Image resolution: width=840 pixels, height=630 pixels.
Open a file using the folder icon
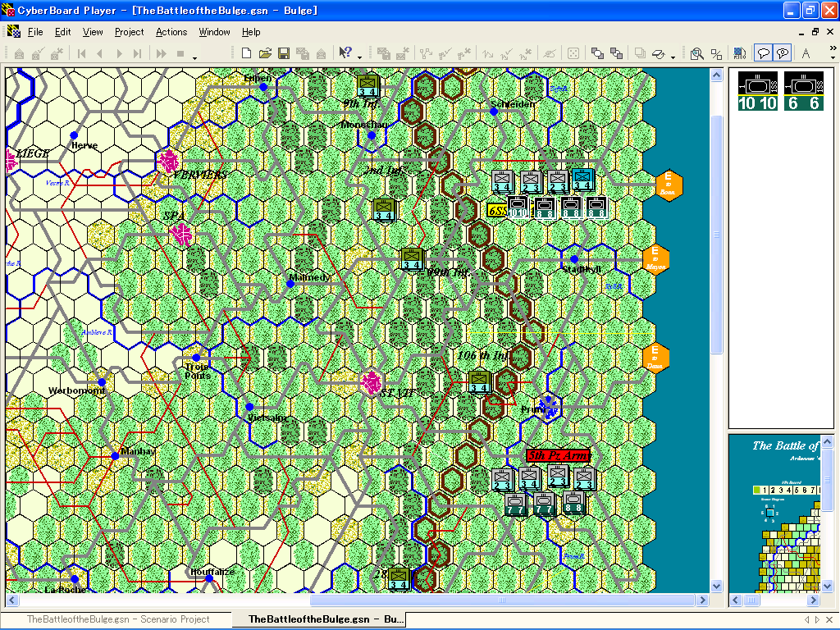265,53
